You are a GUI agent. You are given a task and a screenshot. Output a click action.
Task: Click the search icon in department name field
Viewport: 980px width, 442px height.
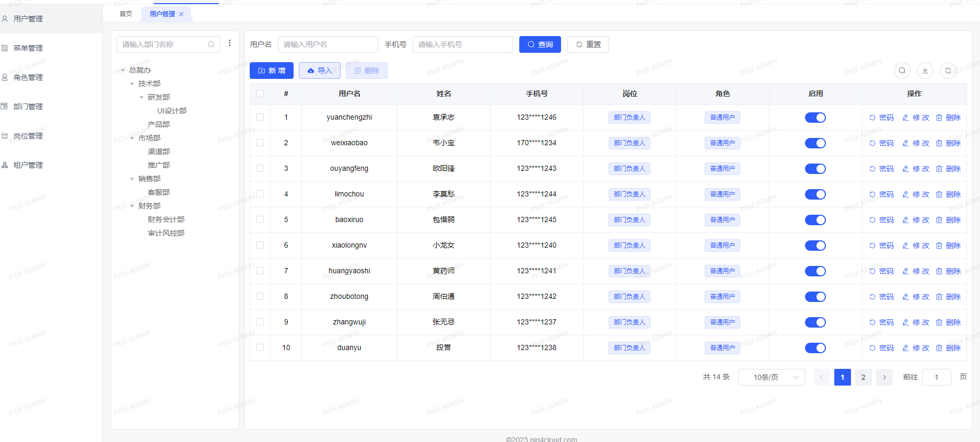click(211, 44)
